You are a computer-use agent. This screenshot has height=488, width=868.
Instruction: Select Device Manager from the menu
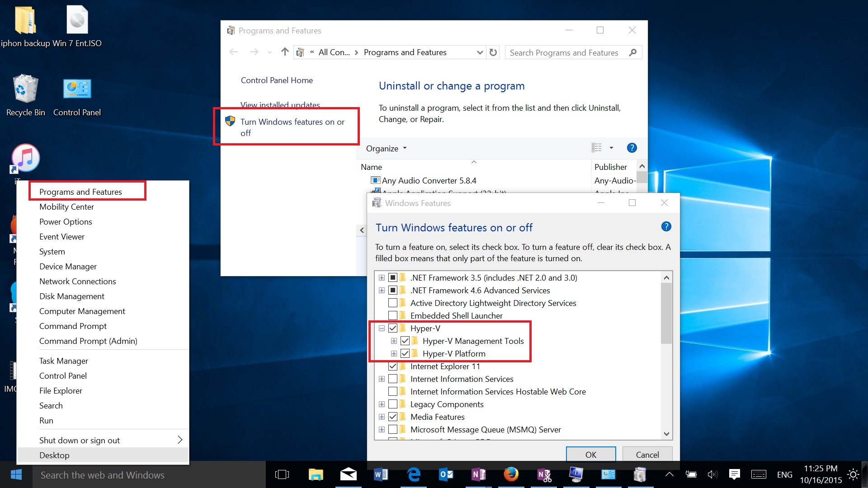68,267
